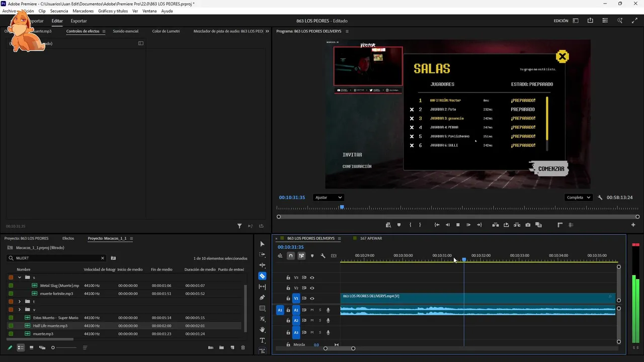Expand the folder named v

(x=20, y=310)
